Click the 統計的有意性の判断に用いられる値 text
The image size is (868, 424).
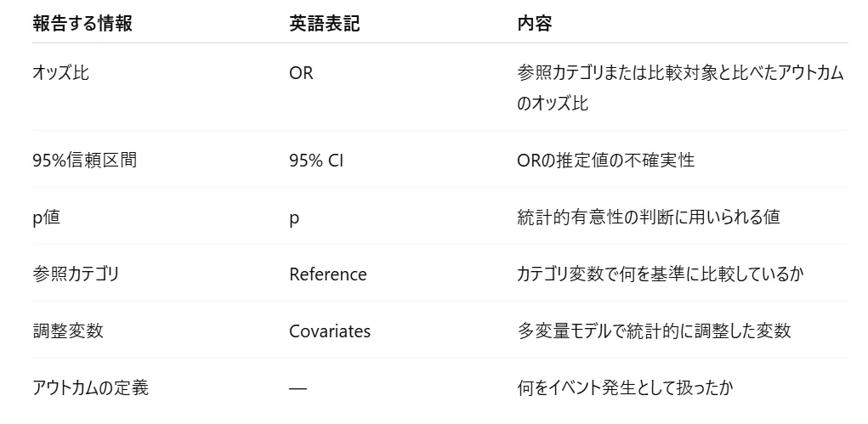tap(648, 218)
